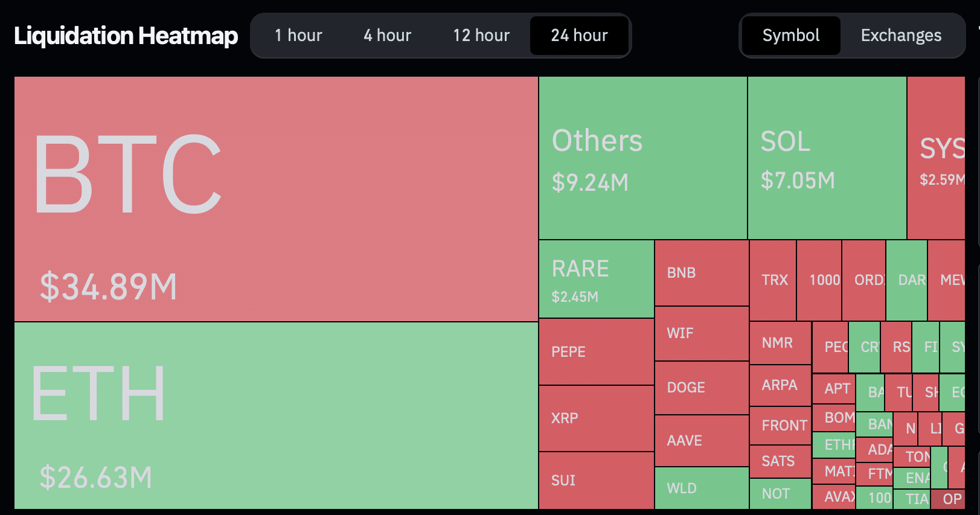Select the ORD heatmap tile
The width and height of the screenshot is (980, 515).
tap(863, 280)
